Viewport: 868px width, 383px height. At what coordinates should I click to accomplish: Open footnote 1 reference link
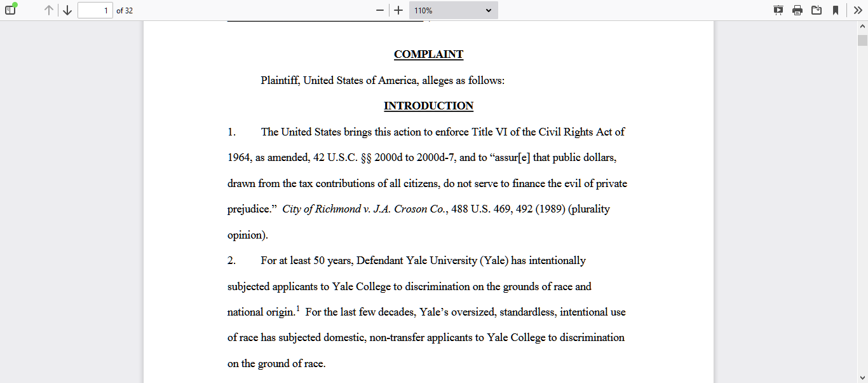click(298, 309)
